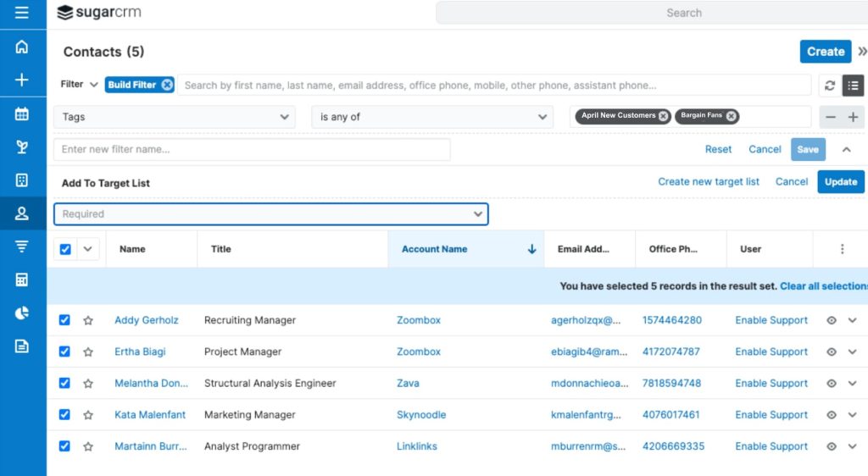This screenshot has height=476, width=868.
Task: Open row actions dropdown for Martainn Burr...
Action: tap(852, 446)
